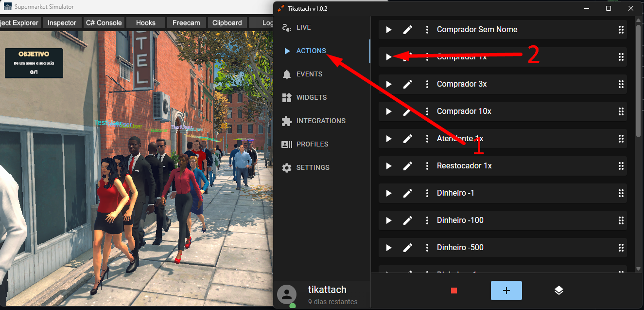
Task: Click the Dinheiro -1 drag handle
Action: point(621,193)
